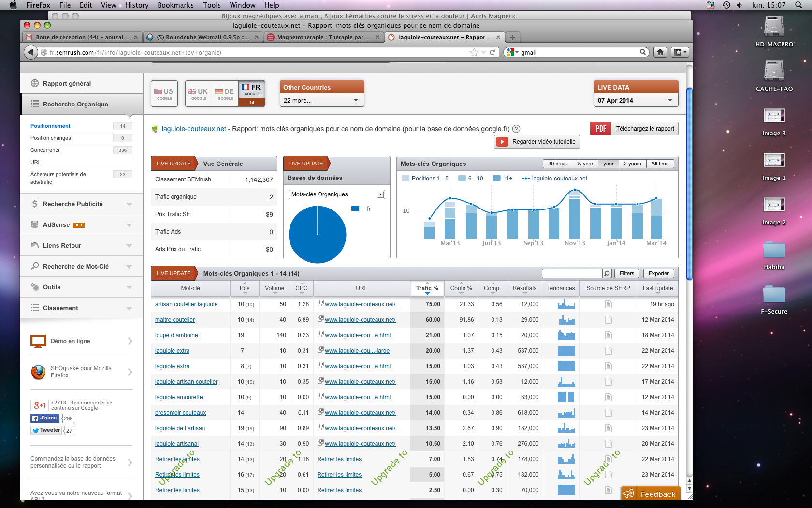Open the LIVE DATA date dropdown

pyautogui.click(x=636, y=100)
